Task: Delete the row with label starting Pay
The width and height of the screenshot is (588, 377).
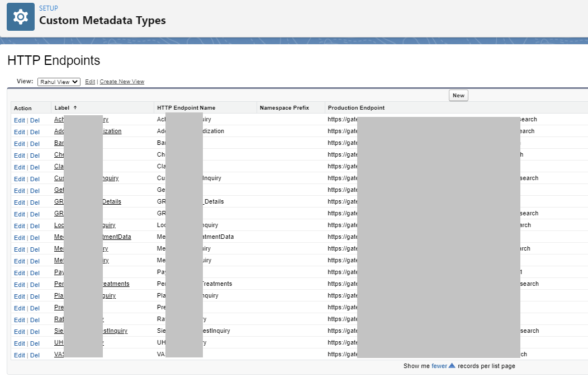Action: click(35, 273)
